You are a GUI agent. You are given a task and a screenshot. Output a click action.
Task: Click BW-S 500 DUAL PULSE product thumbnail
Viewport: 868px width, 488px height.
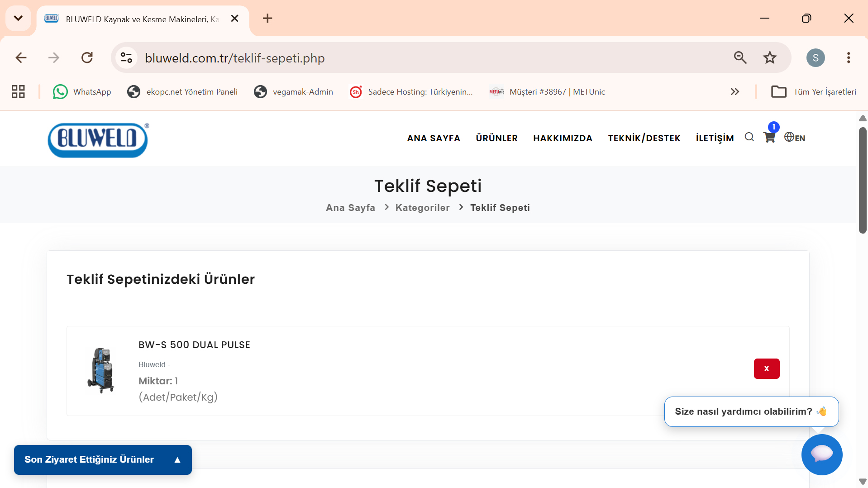tap(101, 370)
